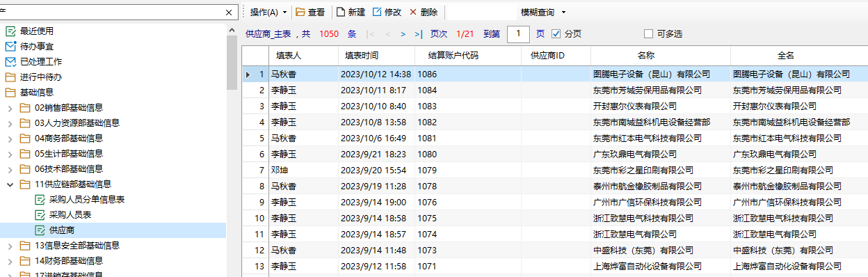The width and height of the screenshot is (868, 277).
Task: Select 采购人员表 in the tree
Action: 70,215
